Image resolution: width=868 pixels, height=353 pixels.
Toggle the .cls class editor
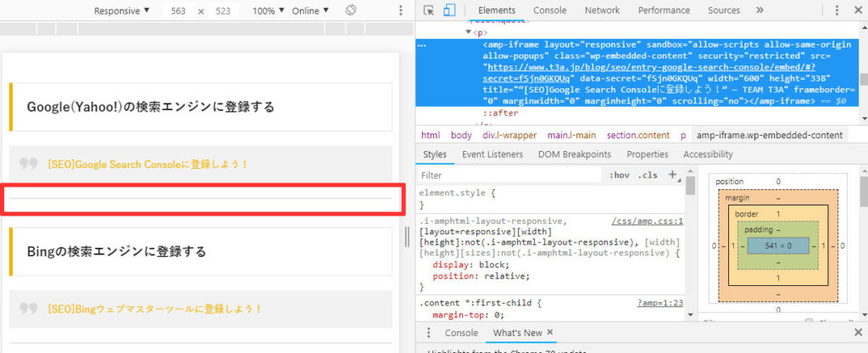pos(648,175)
